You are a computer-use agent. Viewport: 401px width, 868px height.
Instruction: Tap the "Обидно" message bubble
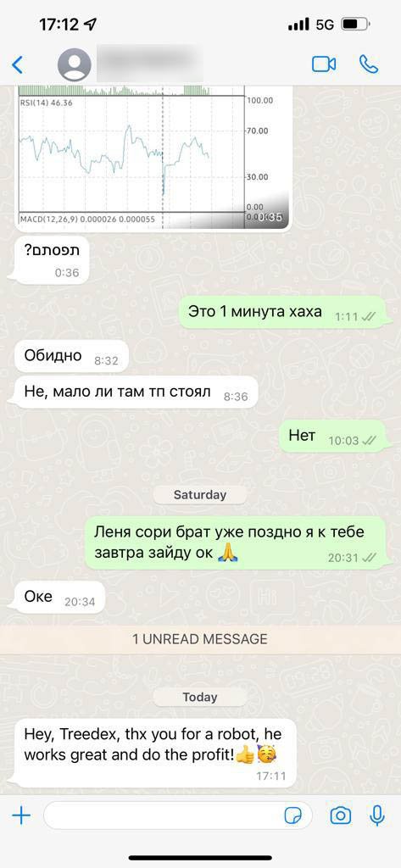click(x=71, y=357)
